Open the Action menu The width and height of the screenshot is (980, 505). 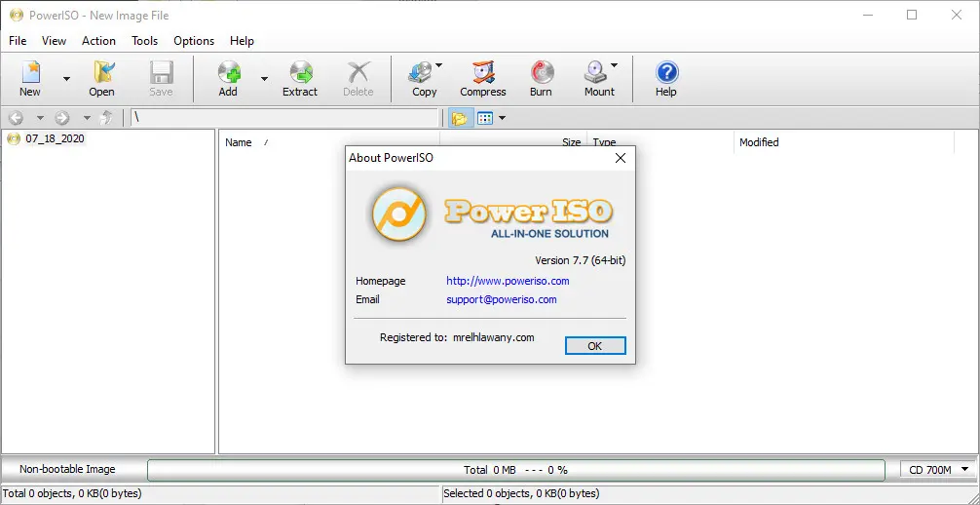click(x=98, y=41)
